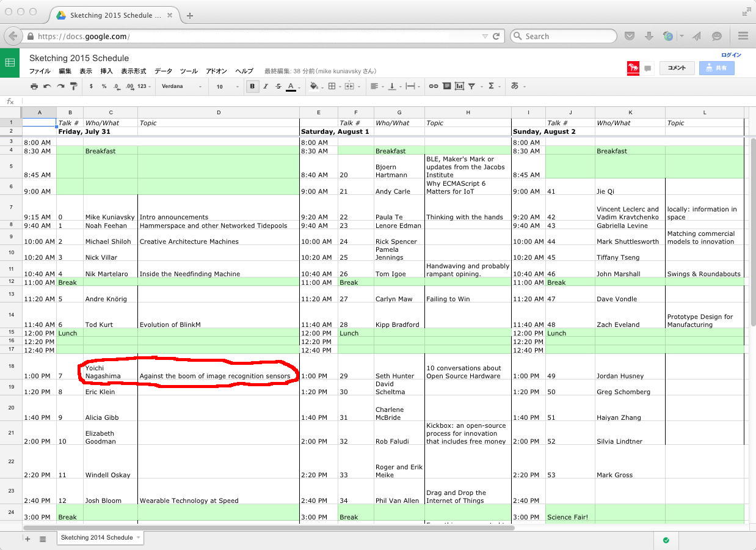This screenshot has height=550, width=756.
Task: Click the Pocket icon in browser toolbar
Action: 630,36
